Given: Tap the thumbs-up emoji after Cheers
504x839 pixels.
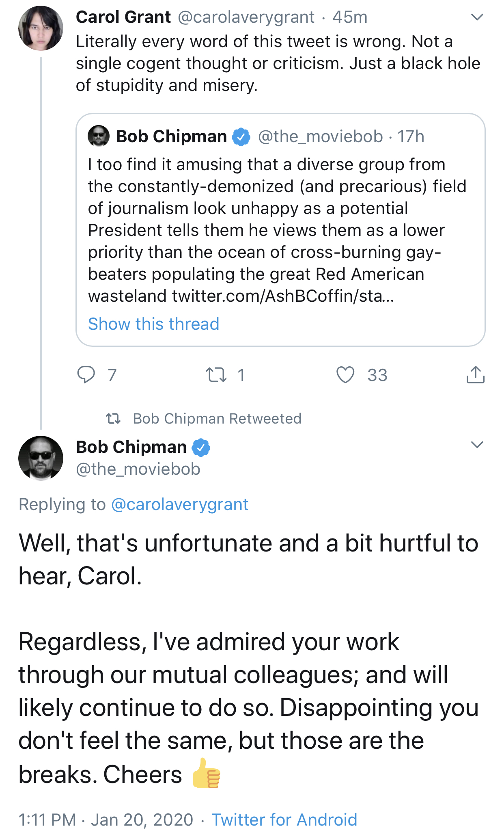Looking at the screenshot, I should (206, 773).
